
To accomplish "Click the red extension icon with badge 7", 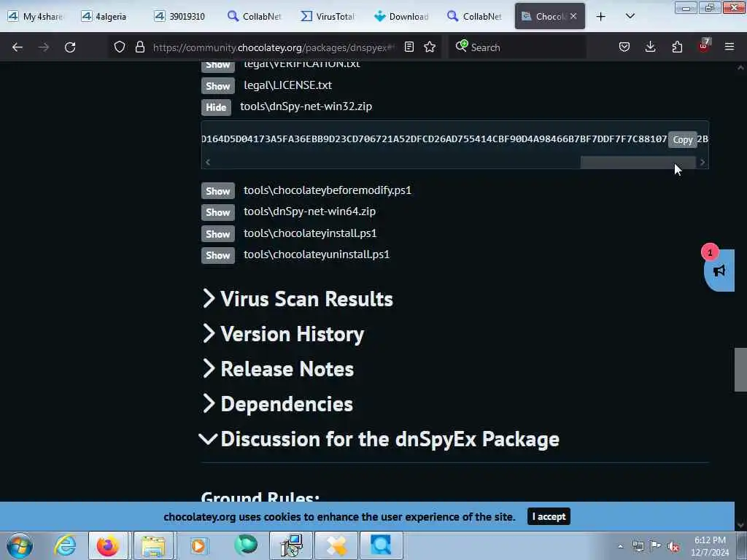I will [704, 46].
